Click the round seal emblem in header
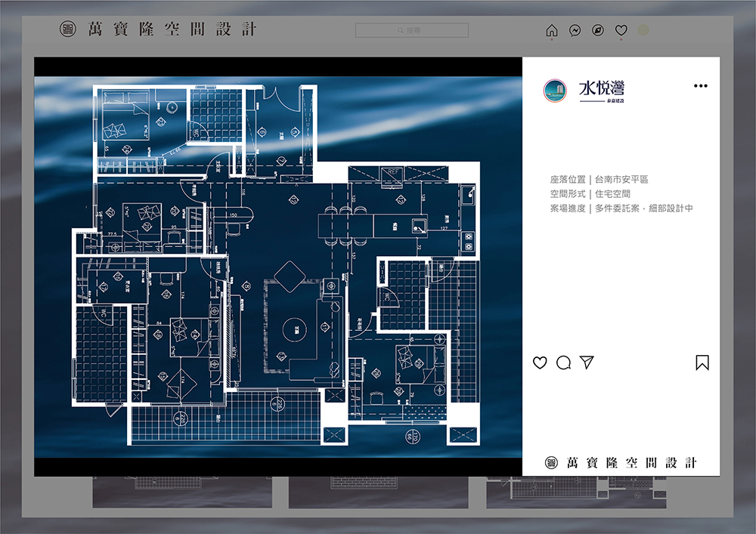Image resolution: width=756 pixels, height=534 pixels. (x=68, y=29)
